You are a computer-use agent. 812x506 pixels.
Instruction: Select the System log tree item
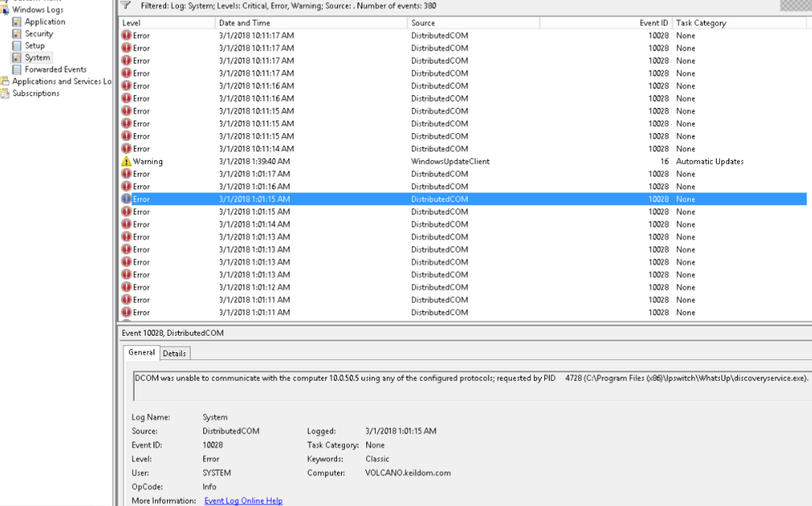[37, 58]
